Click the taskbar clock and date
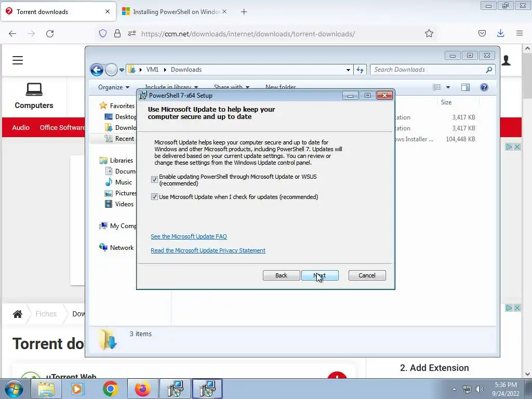The height and width of the screenshot is (399, 532). tap(506, 389)
